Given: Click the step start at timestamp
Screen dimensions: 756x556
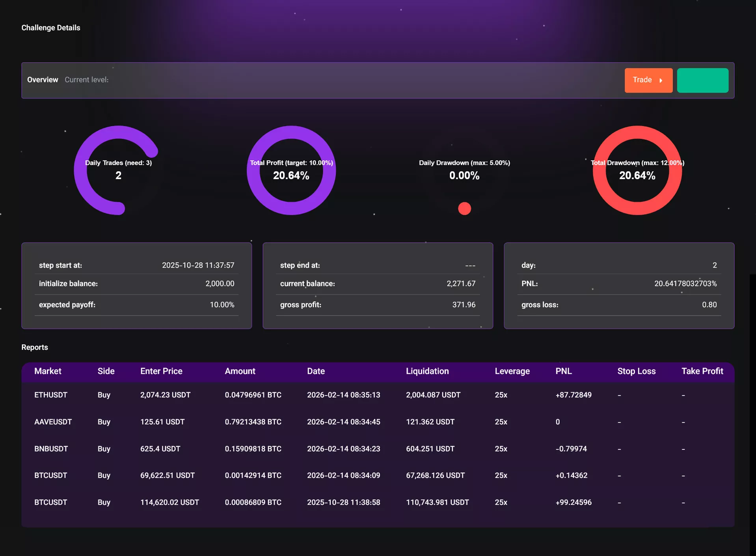Looking at the screenshot, I should tap(198, 265).
